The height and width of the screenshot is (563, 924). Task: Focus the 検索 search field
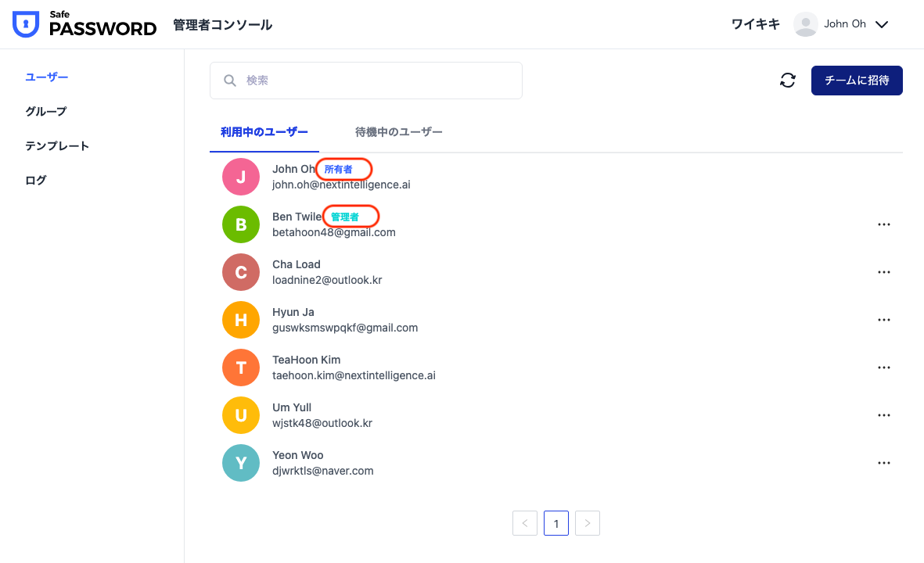click(x=376, y=81)
